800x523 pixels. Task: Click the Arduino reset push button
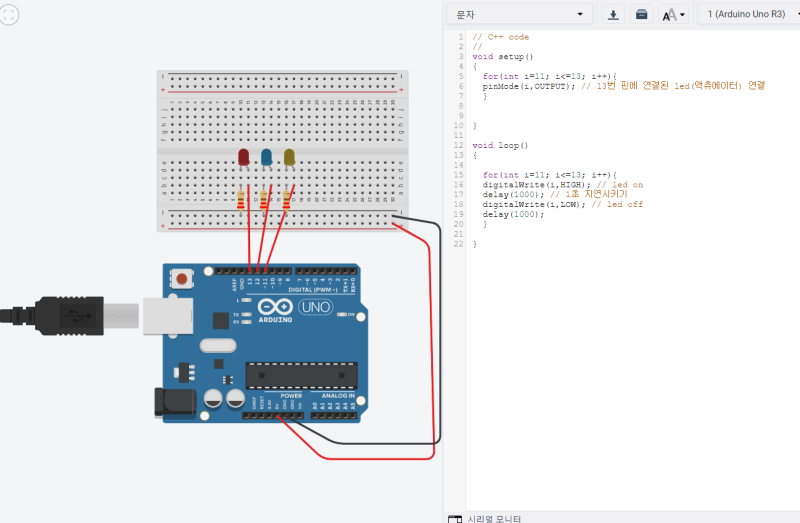pos(182,279)
